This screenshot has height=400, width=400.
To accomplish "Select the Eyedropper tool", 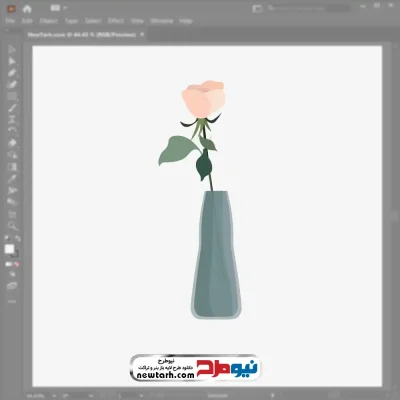I will [12, 179].
